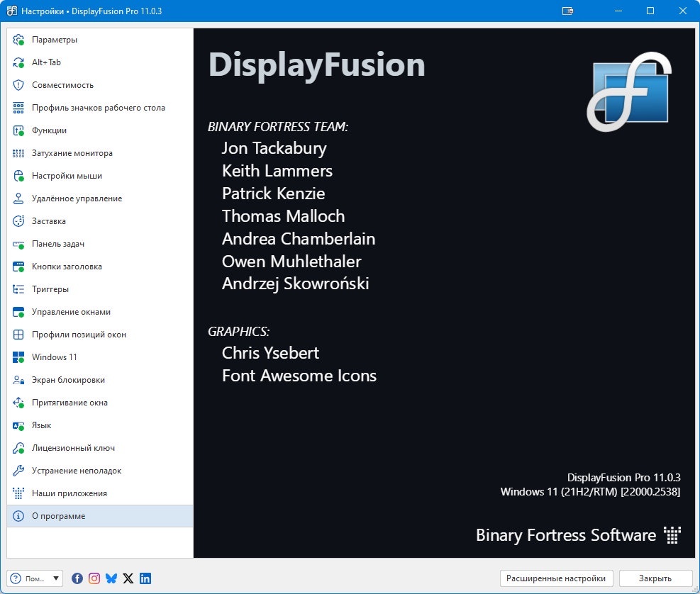Click the Binary Fortress Software grid logo
Screen dimensions: 700x594
(x=672, y=535)
